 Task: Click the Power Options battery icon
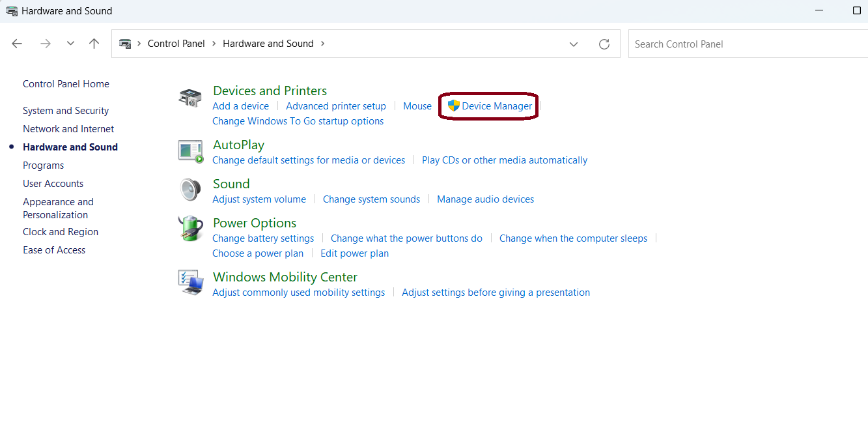[x=190, y=229]
